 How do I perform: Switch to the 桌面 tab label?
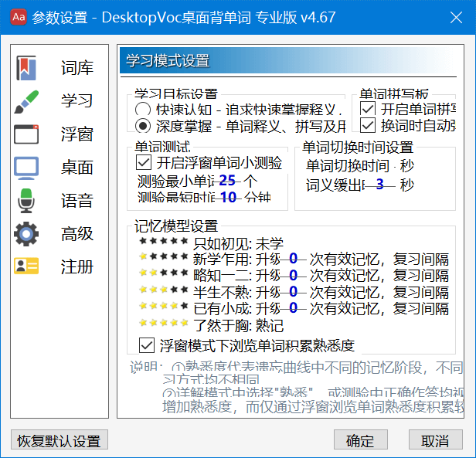[x=77, y=168]
